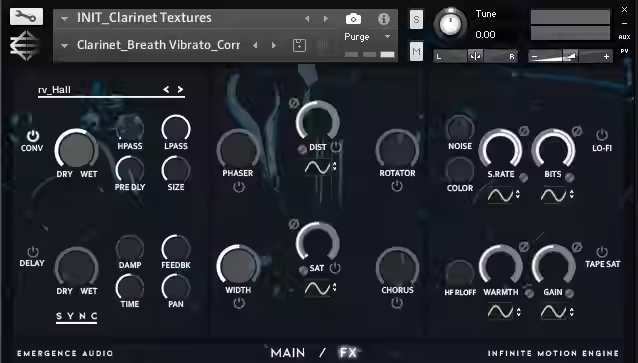
Task: Toggle the TAPE SAT power button
Action: 602,251
